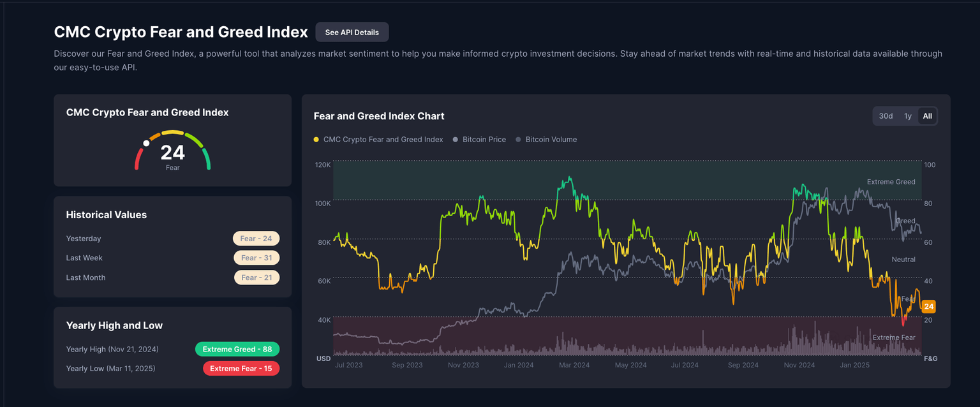Toggle the Fear and Greed Index series
Image resolution: width=980 pixels, height=407 pixels.
pyautogui.click(x=378, y=139)
